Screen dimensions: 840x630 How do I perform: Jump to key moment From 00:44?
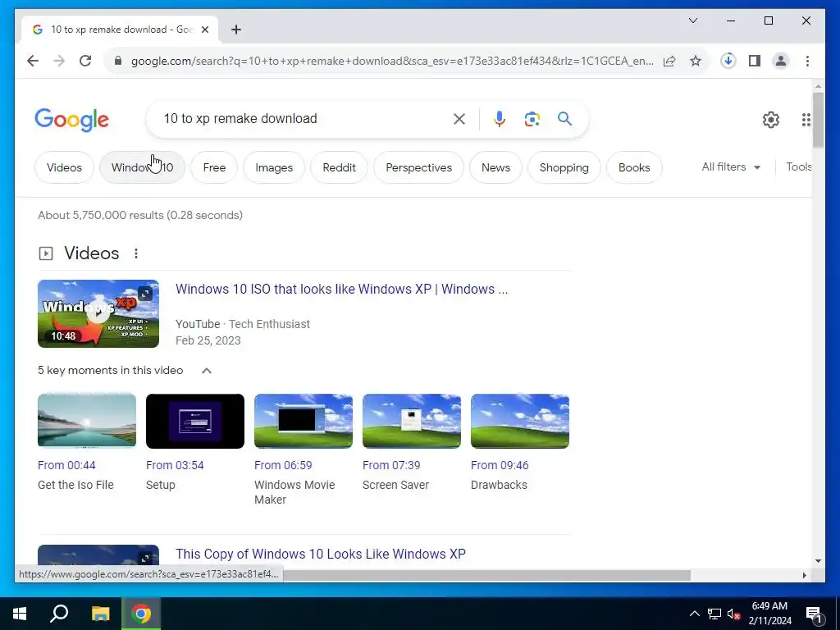pyautogui.click(x=66, y=466)
